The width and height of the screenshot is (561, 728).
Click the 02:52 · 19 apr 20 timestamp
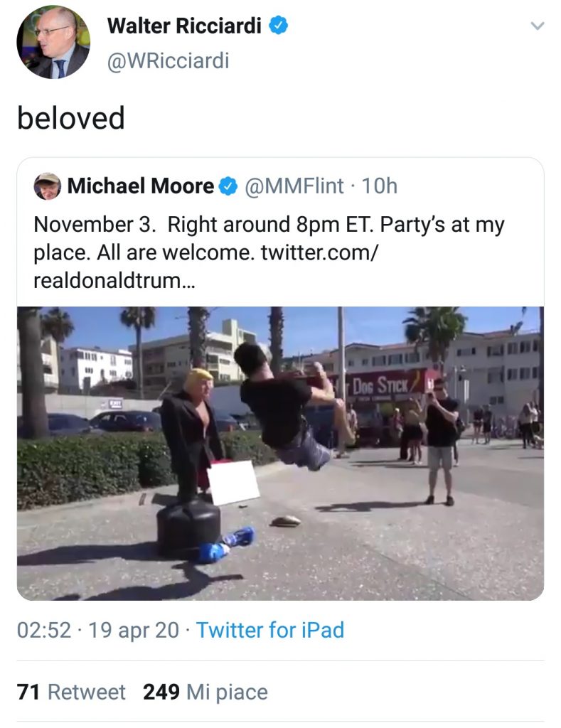tap(98, 630)
